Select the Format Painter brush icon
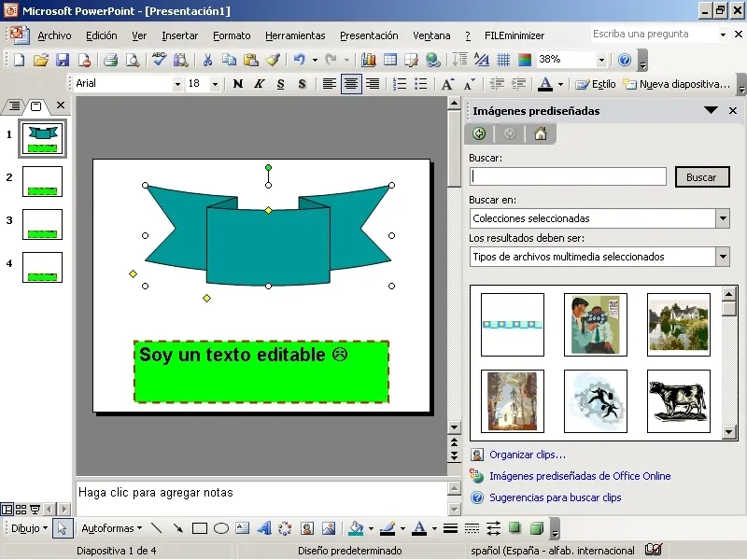 (273, 60)
